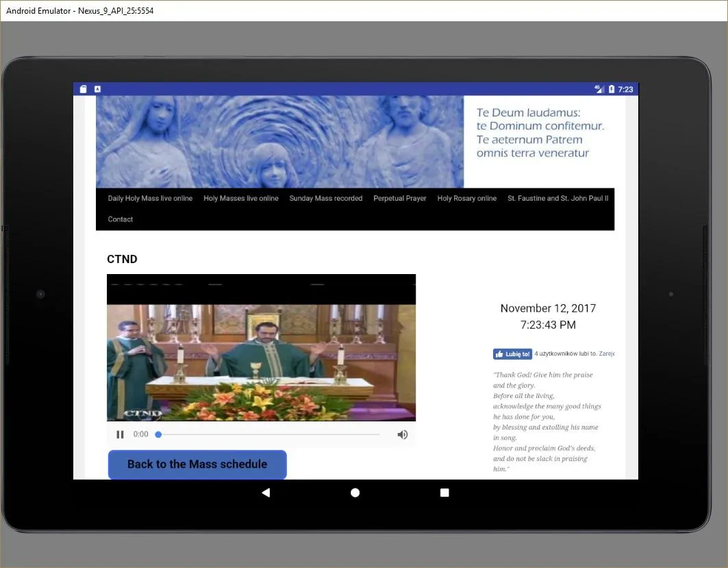Viewport: 728px width, 568px height.
Task: Open Holy Rosary online menu item
Action: click(466, 198)
